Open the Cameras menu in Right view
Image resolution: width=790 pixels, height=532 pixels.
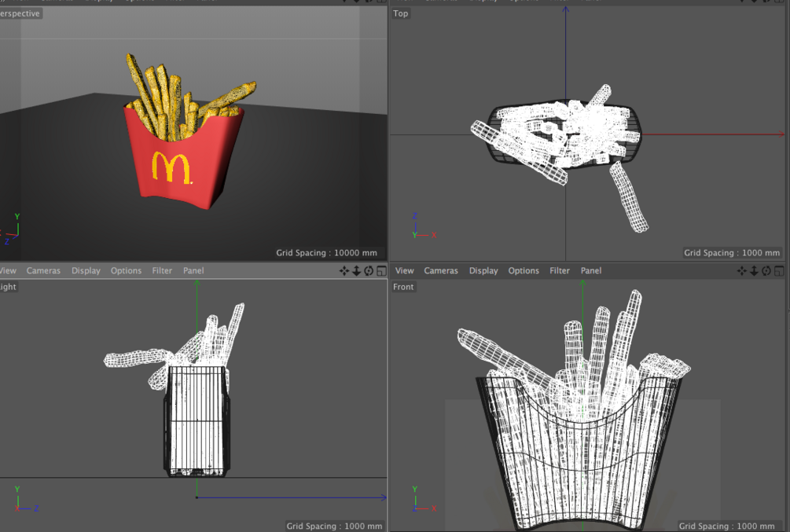coord(43,270)
